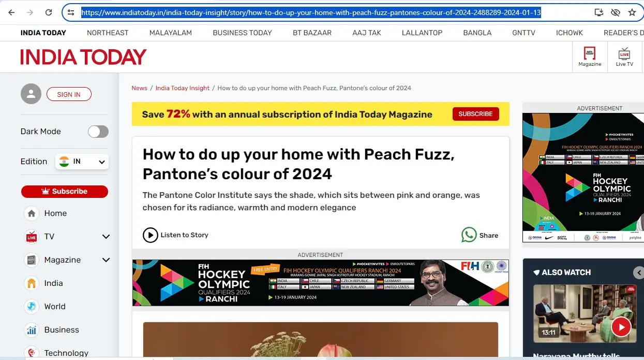Open the LALLANTOP tab

click(x=422, y=33)
